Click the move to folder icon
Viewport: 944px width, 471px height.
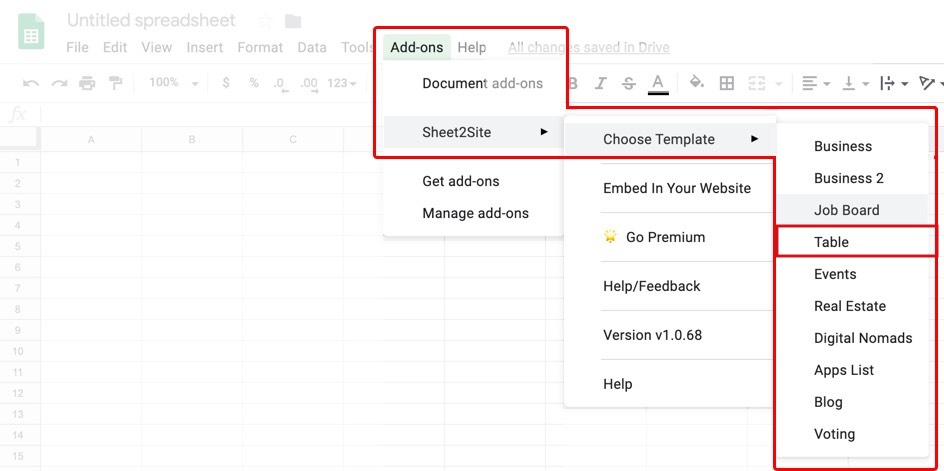point(293,21)
